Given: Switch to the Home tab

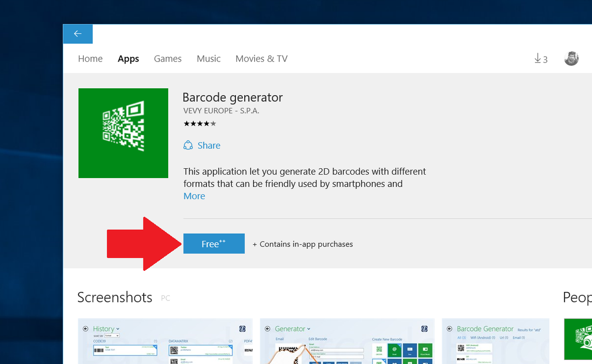Looking at the screenshot, I should tap(90, 58).
